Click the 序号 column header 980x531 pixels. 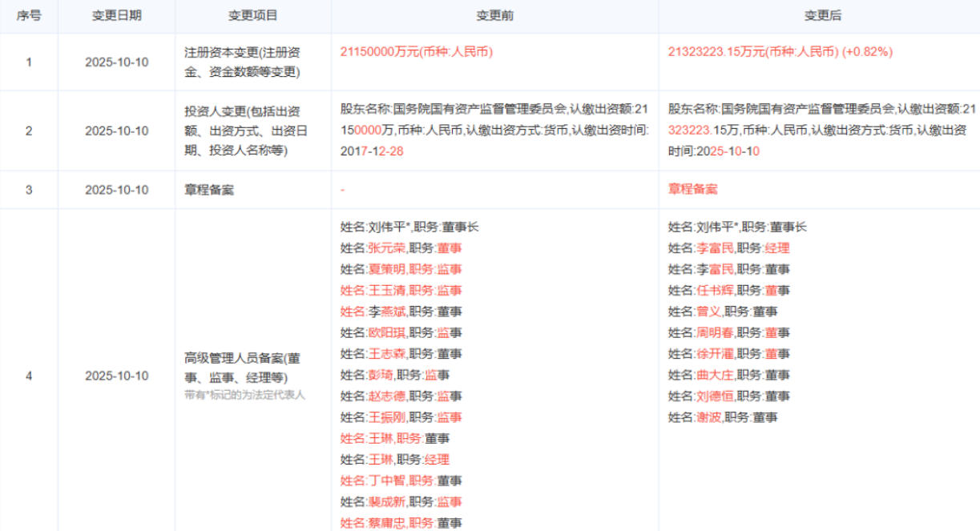(x=29, y=16)
